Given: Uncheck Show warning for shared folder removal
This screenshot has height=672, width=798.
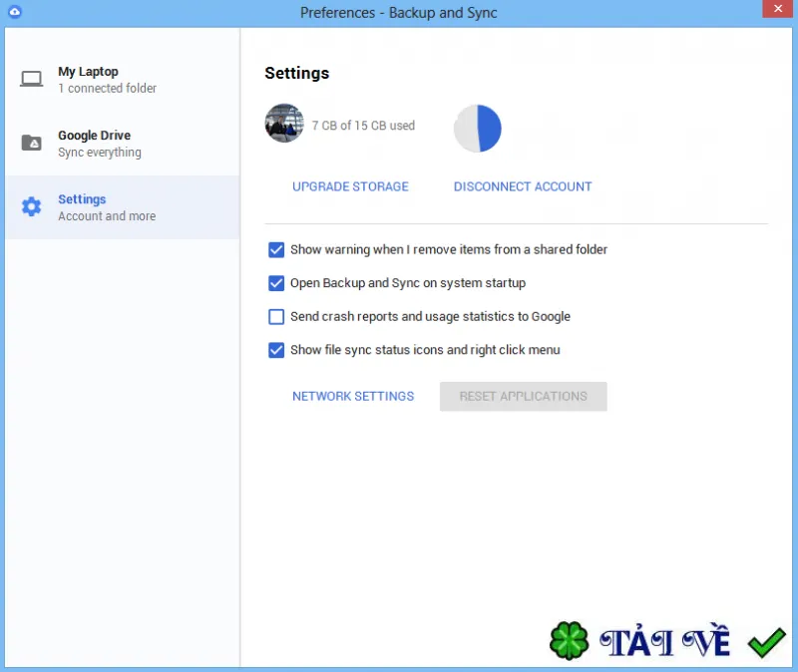Looking at the screenshot, I should pos(276,250).
